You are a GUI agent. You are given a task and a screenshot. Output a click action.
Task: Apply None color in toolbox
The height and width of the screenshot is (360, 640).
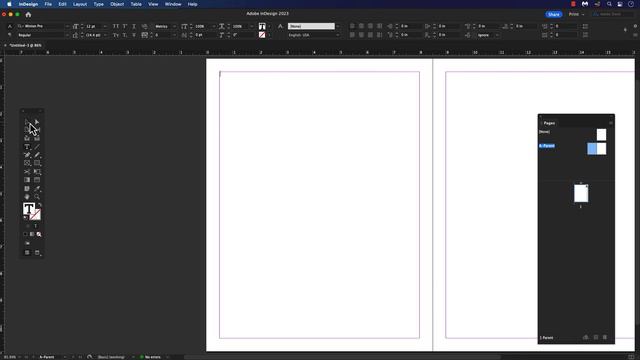(39, 234)
